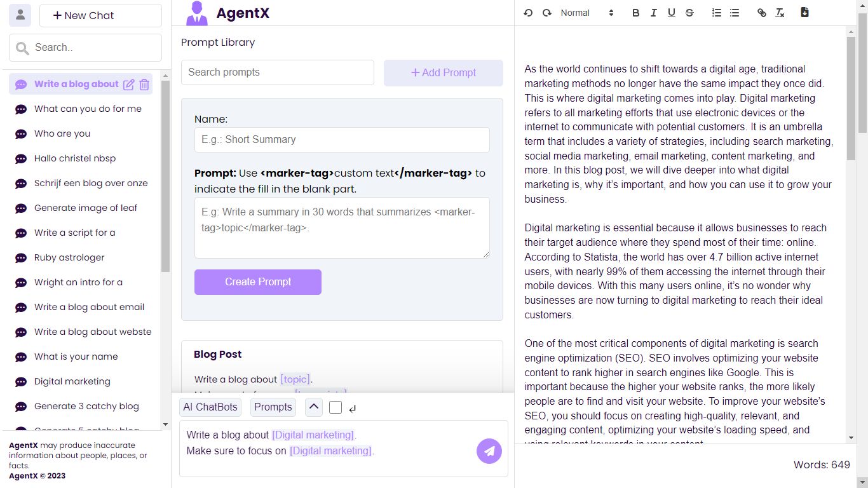Delete the 'Write a blog about' chat

[x=144, y=84]
